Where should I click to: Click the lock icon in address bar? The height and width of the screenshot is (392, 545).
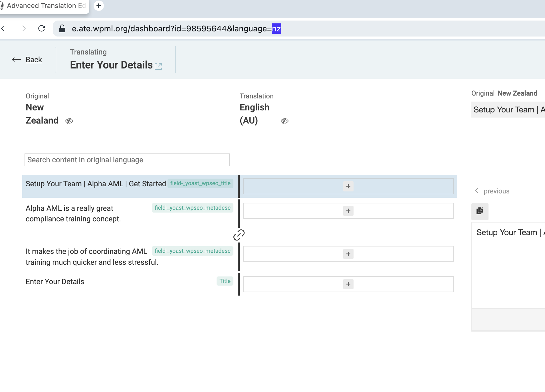(62, 28)
